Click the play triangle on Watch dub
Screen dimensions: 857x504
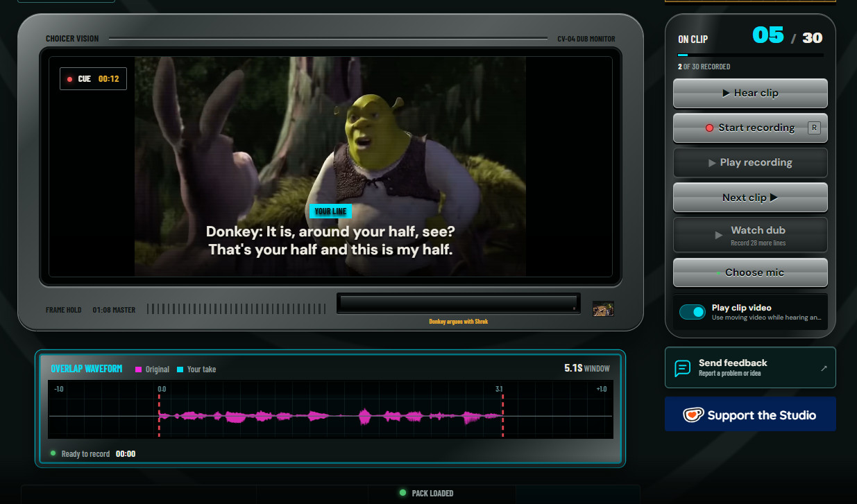tap(719, 235)
